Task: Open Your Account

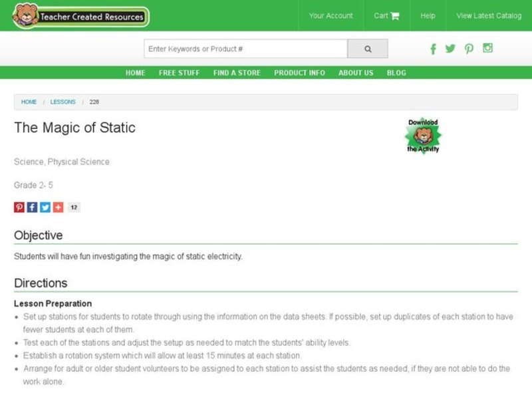Action: click(331, 15)
